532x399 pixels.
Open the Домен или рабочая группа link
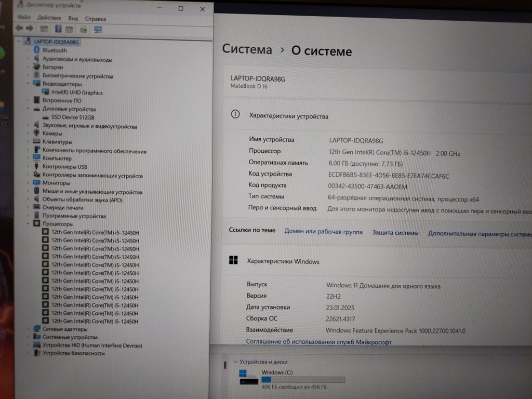pyautogui.click(x=323, y=232)
